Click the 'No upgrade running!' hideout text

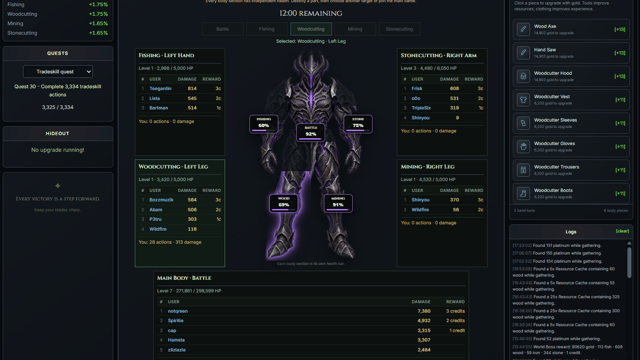(58, 150)
